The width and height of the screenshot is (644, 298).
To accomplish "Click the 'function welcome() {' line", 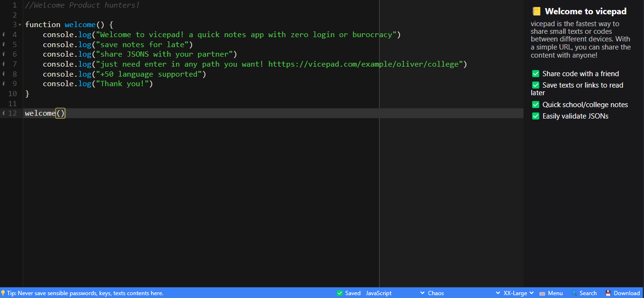I will pos(69,25).
